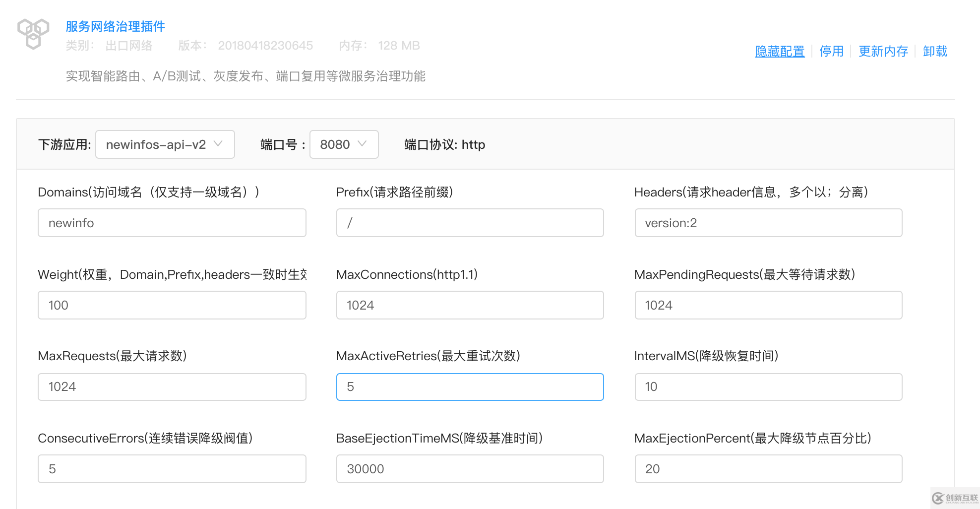Focus the Domains input containing newinfo
This screenshot has height=509, width=980.
[x=172, y=223]
